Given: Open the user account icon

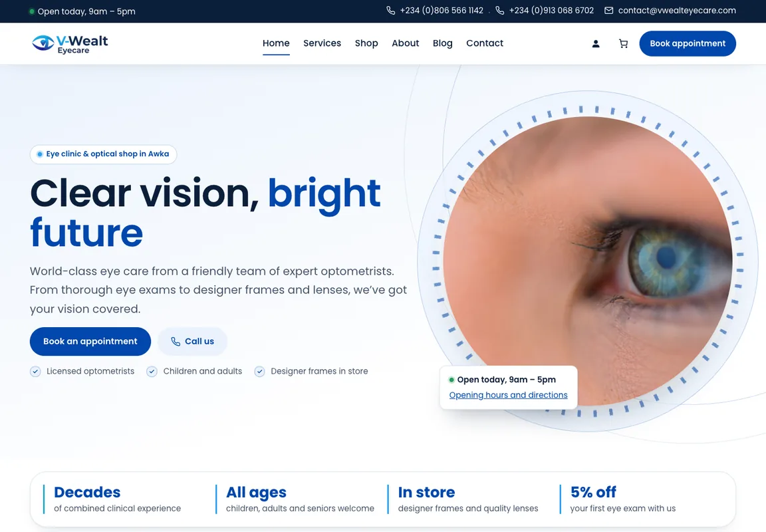Looking at the screenshot, I should pyautogui.click(x=596, y=43).
